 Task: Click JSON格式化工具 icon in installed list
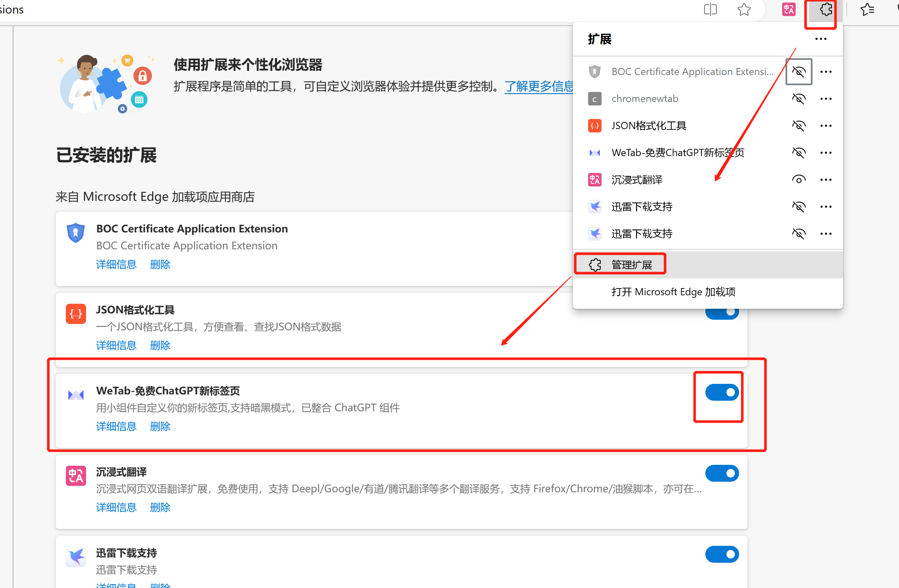click(76, 314)
